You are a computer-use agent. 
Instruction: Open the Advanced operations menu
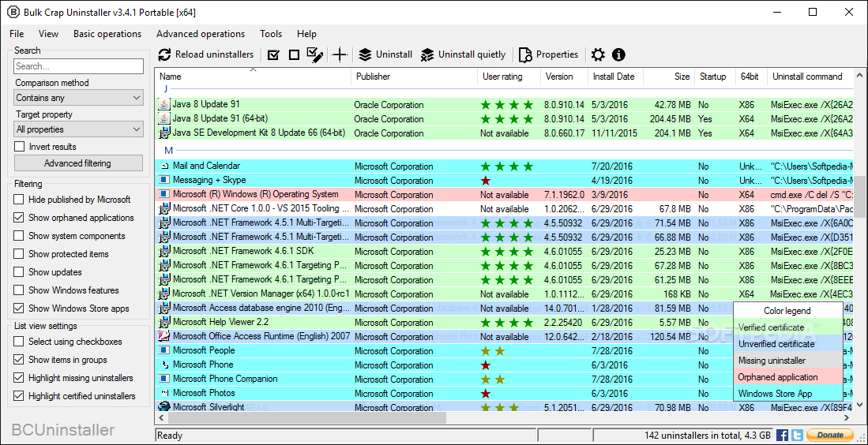(201, 34)
